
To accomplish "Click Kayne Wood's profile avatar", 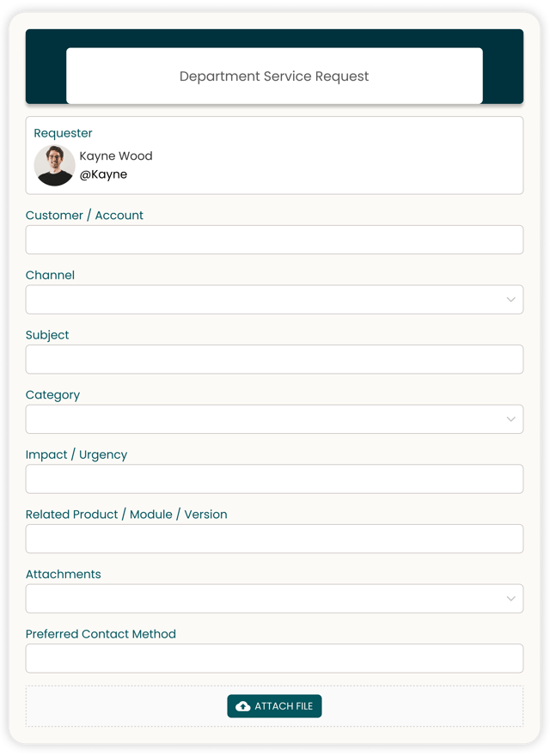I will point(54,165).
